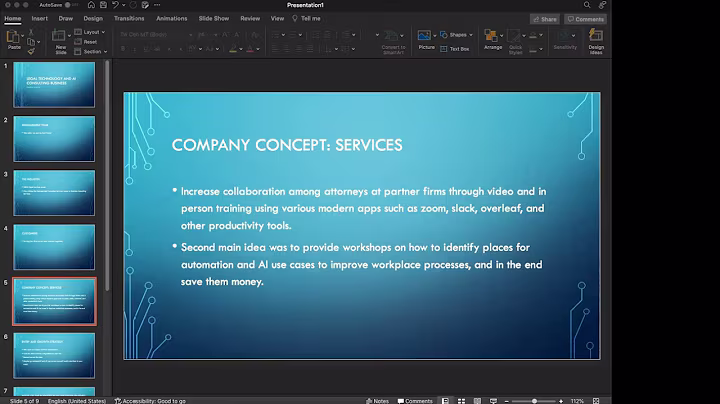This screenshot has width=720, height=404.
Task: Insert a Text Box
Action: tap(455, 49)
